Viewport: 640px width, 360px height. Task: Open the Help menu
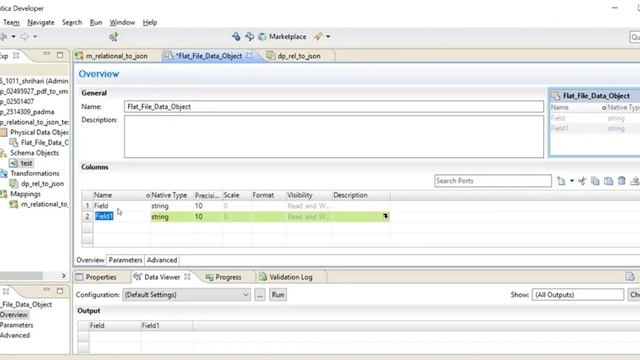point(150,22)
